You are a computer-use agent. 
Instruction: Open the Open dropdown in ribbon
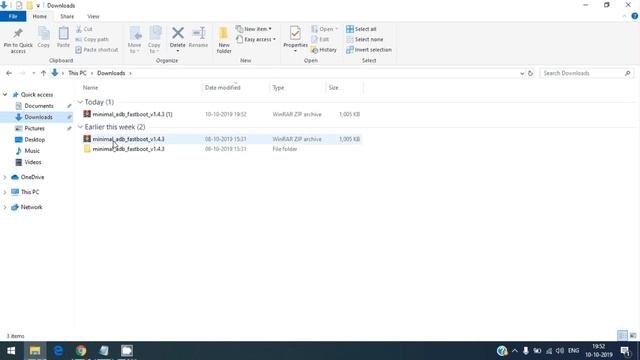325,29
